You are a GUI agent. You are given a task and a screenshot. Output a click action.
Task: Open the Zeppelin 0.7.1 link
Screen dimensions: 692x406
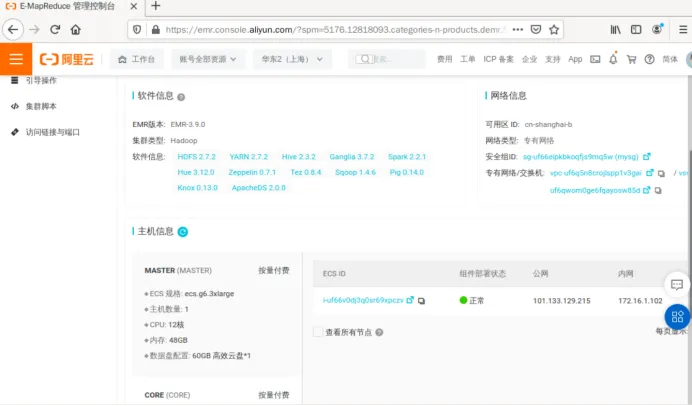click(x=252, y=172)
